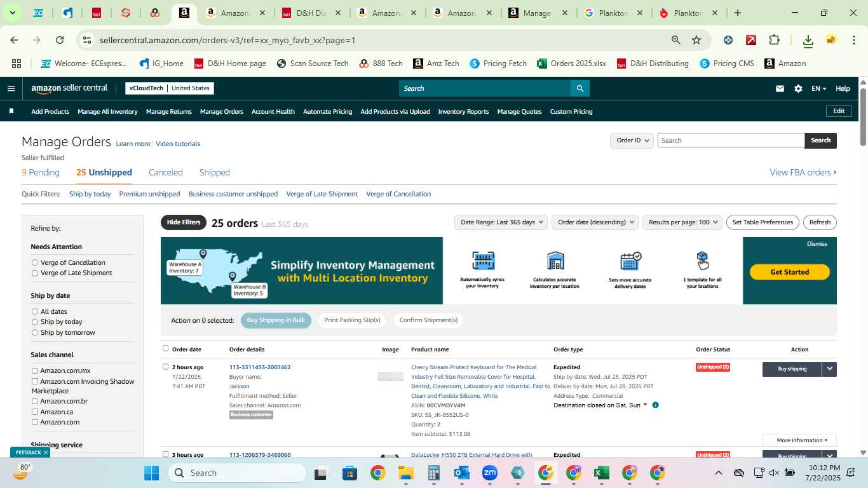Show hidden system tray icons
This screenshot has width=868, height=488.
point(718,473)
